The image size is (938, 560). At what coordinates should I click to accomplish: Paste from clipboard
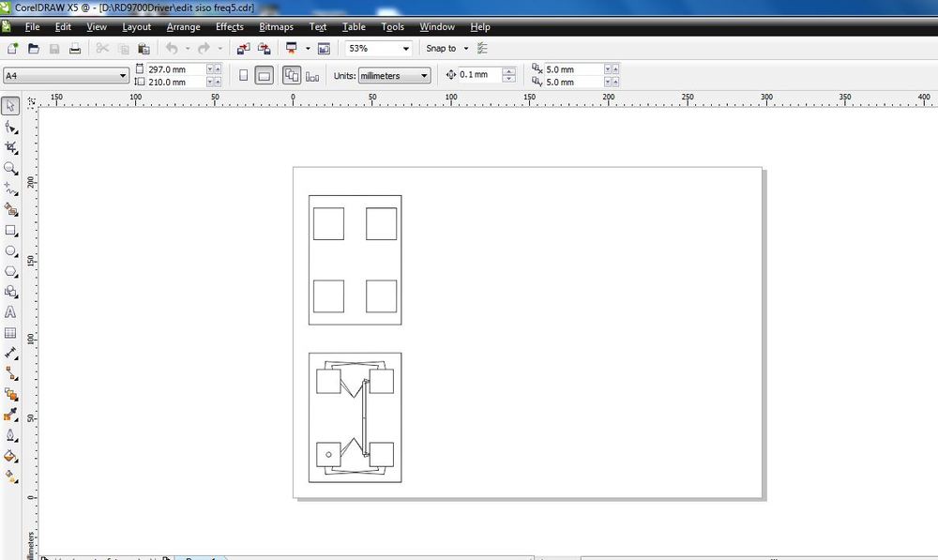click(144, 49)
